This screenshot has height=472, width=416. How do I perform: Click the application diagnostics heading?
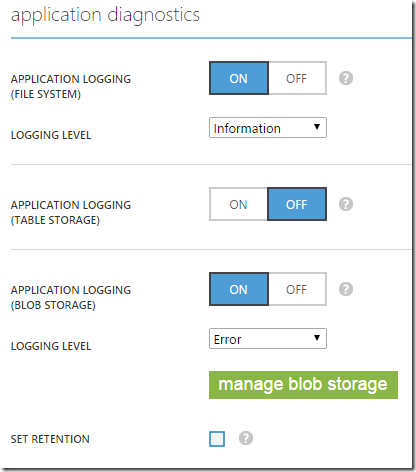point(105,16)
